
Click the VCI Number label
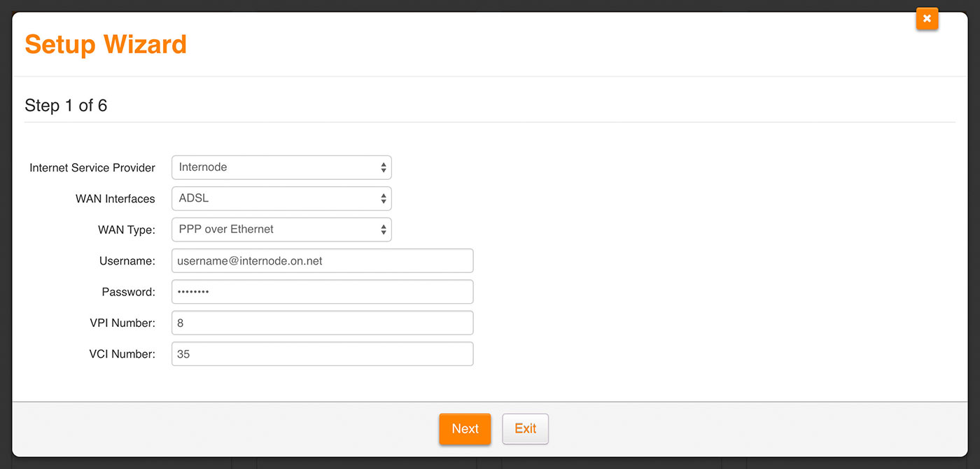click(x=122, y=354)
